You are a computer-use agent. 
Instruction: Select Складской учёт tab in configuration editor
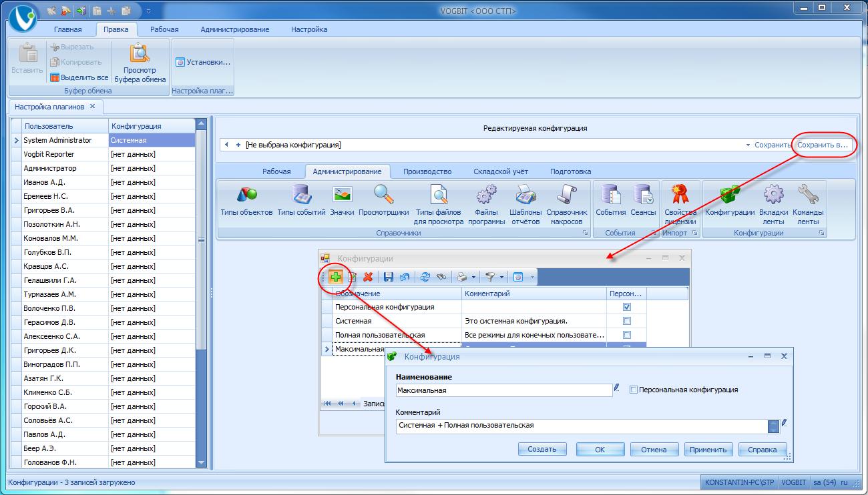(501, 171)
